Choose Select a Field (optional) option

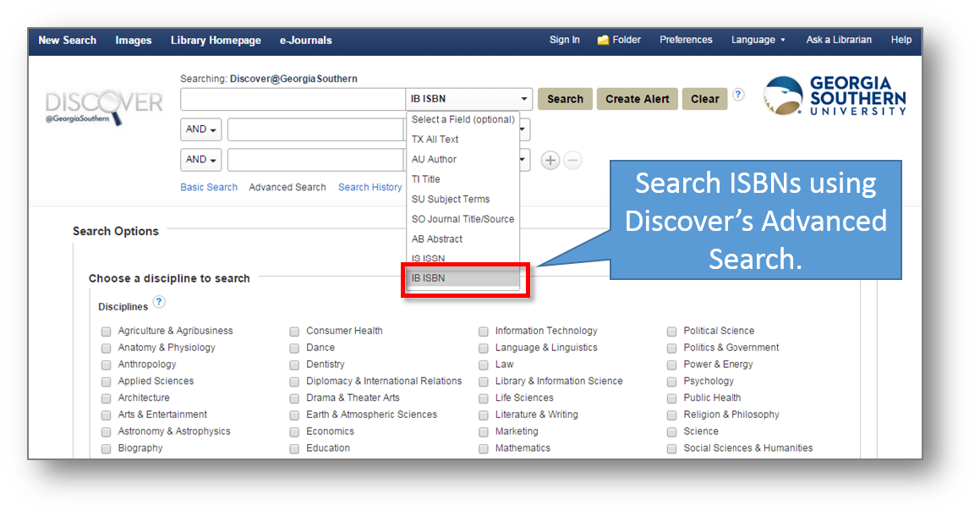(x=463, y=119)
